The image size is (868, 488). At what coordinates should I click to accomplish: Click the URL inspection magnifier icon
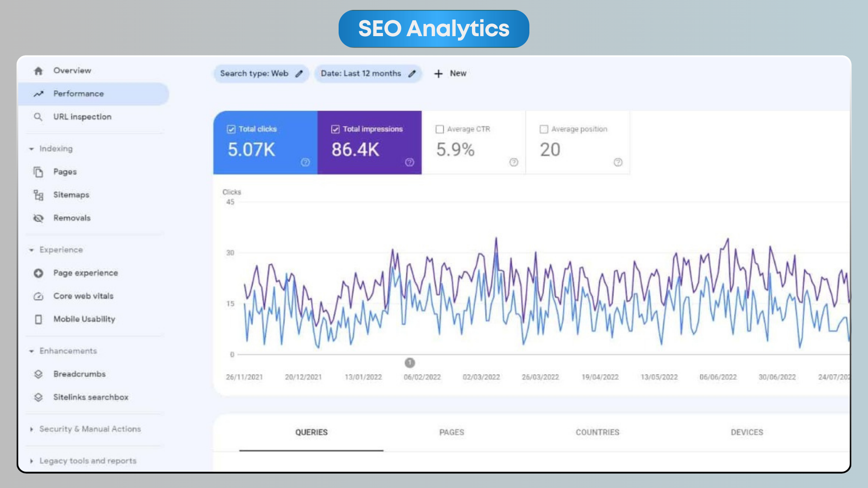tap(38, 117)
